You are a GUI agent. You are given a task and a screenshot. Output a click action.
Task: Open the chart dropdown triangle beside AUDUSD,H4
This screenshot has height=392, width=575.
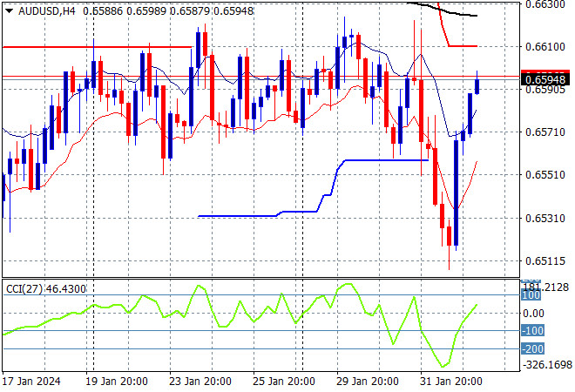click(x=10, y=11)
